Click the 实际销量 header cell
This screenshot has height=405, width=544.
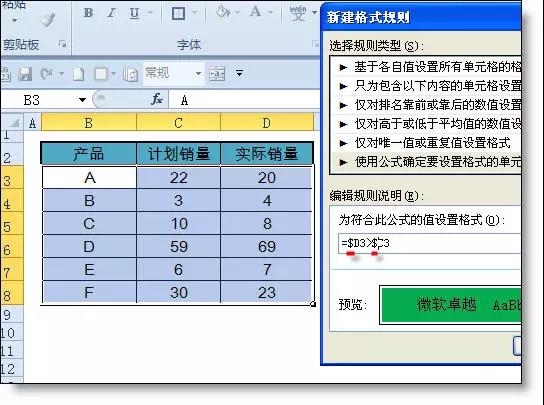point(267,154)
